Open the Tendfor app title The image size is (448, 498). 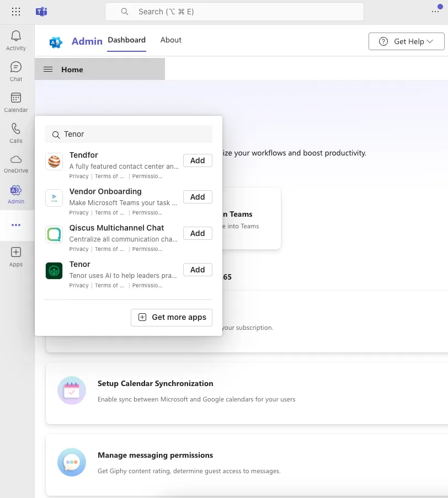tap(83, 155)
